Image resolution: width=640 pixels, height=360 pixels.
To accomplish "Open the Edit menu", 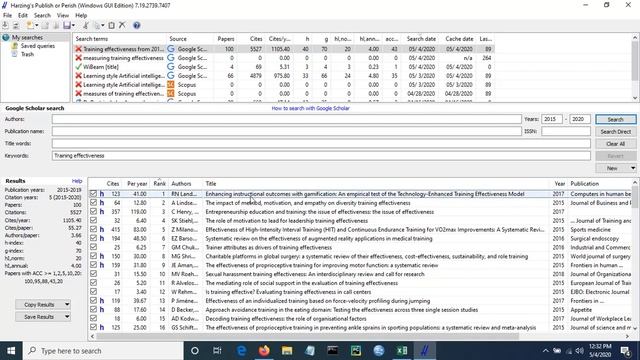I will pos(23,16).
